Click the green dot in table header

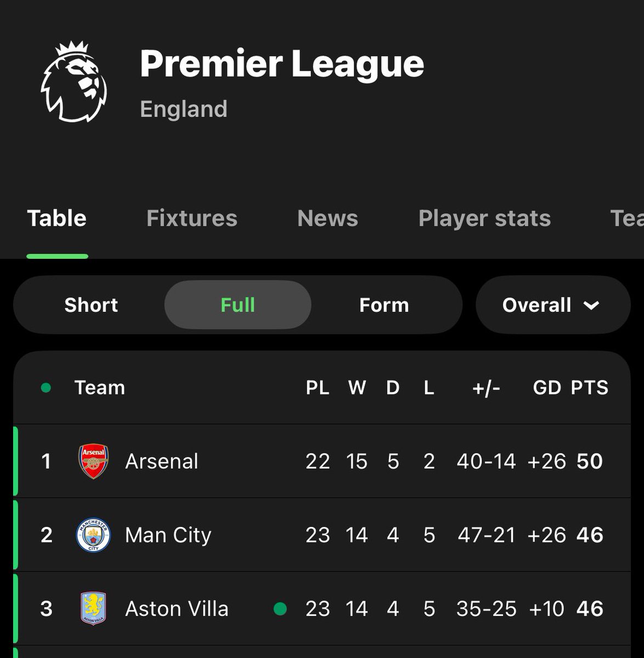point(46,388)
